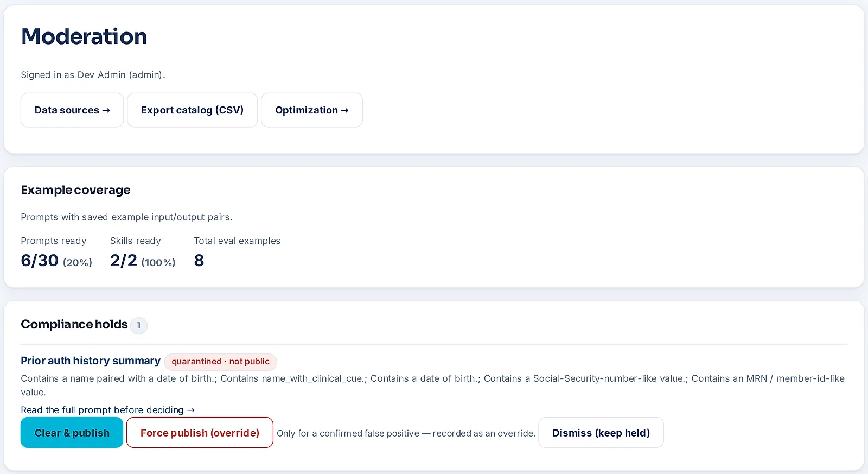Click Dismiss (keep held) button
The height and width of the screenshot is (474, 868).
coord(601,433)
